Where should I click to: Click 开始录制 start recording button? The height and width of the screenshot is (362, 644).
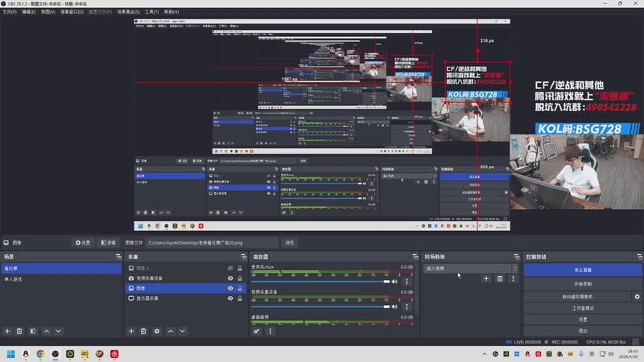(x=583, y=284)
